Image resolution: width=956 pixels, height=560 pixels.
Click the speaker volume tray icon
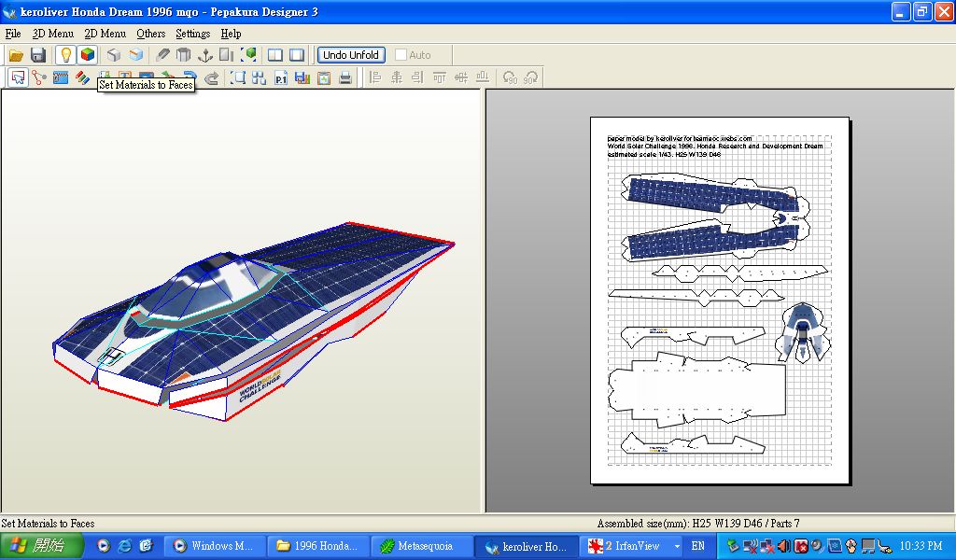click(784, 546)
